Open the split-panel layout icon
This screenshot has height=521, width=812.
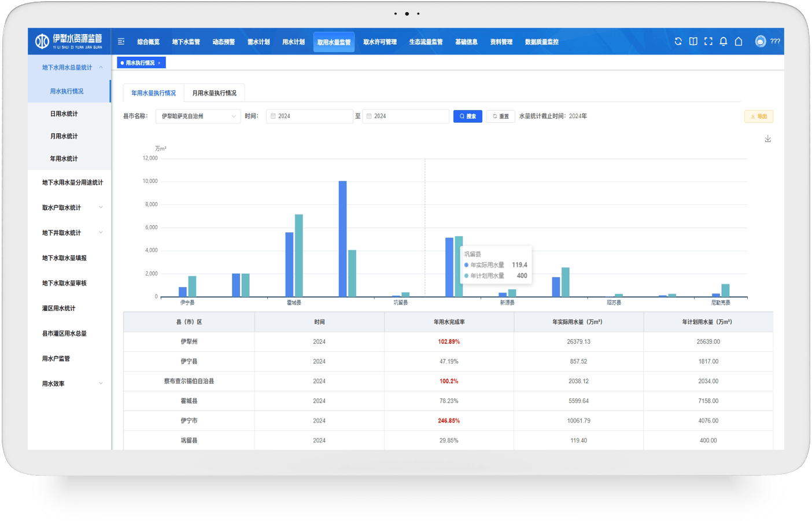coord(693,41)
